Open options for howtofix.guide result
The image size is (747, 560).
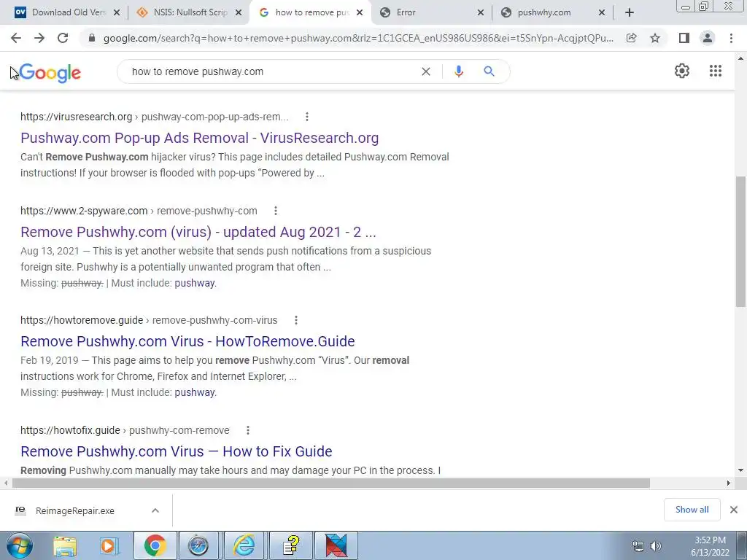[x=248, y=430]
